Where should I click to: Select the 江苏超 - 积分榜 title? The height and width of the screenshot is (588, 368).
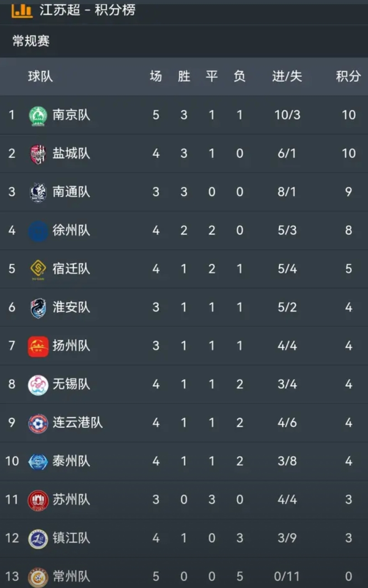tap(88, 10)
